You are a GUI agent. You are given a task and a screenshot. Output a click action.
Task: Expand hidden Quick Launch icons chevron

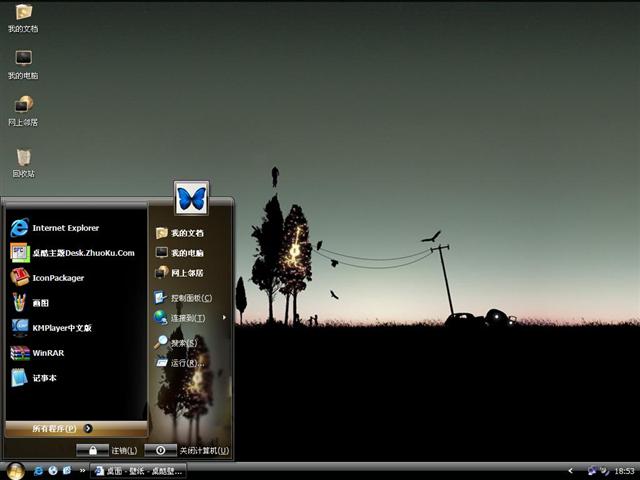click(x=82, y=470)
